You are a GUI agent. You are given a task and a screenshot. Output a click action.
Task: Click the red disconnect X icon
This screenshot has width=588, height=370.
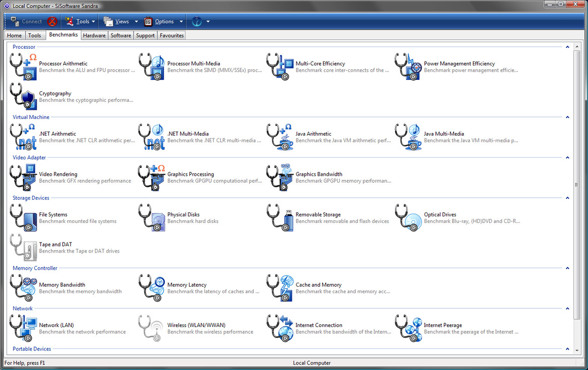tap(52, 22)
